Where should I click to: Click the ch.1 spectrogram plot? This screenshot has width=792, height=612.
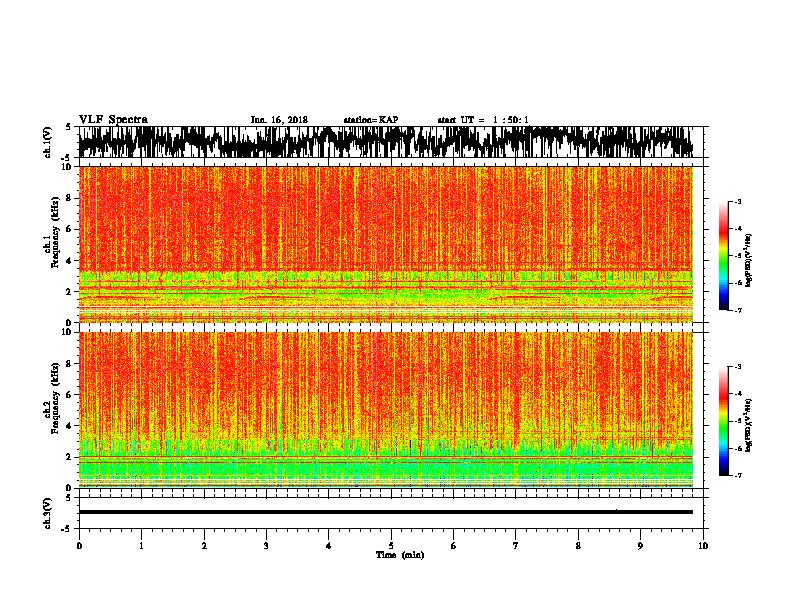coord(385,244)
